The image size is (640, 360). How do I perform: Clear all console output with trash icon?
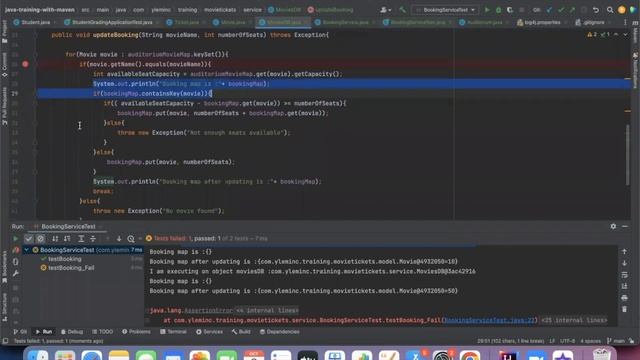coord(624,309)
